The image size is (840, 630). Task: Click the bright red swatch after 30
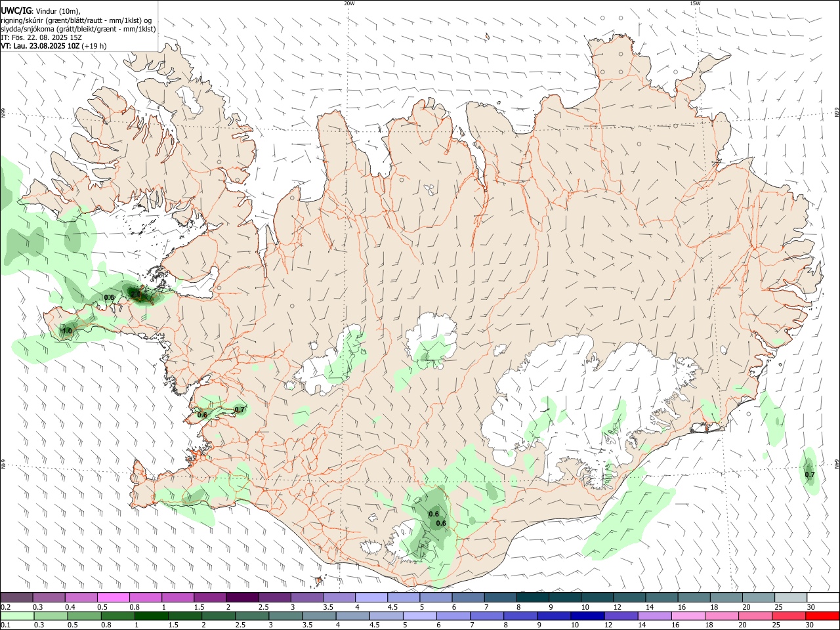[x=822, y=616]
